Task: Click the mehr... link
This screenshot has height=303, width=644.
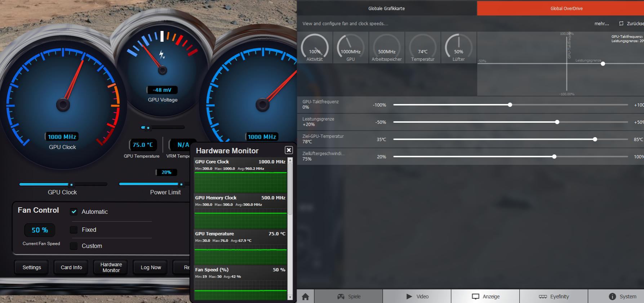Action: [x=601, y=24]
